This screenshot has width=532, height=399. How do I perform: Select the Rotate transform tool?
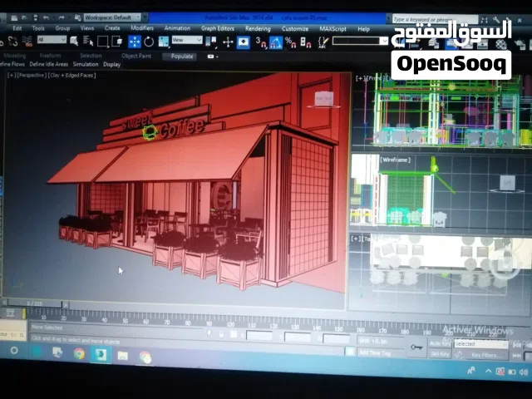tap(149, 41)
